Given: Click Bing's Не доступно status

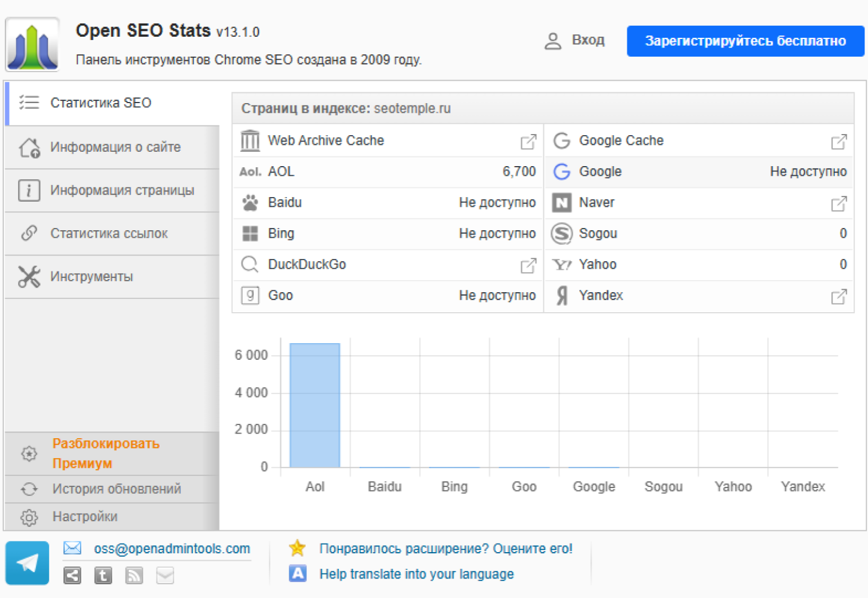Looking at the screenshot, I should coord(497,233).
